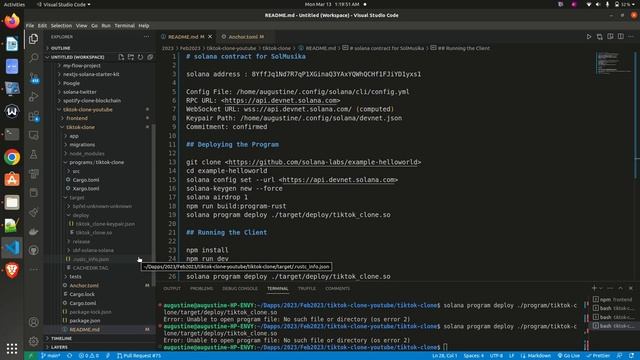The image size is (640, 360).
Task: Expand the migrations folder
Action: pyautogui.click(x=82, y=144)
